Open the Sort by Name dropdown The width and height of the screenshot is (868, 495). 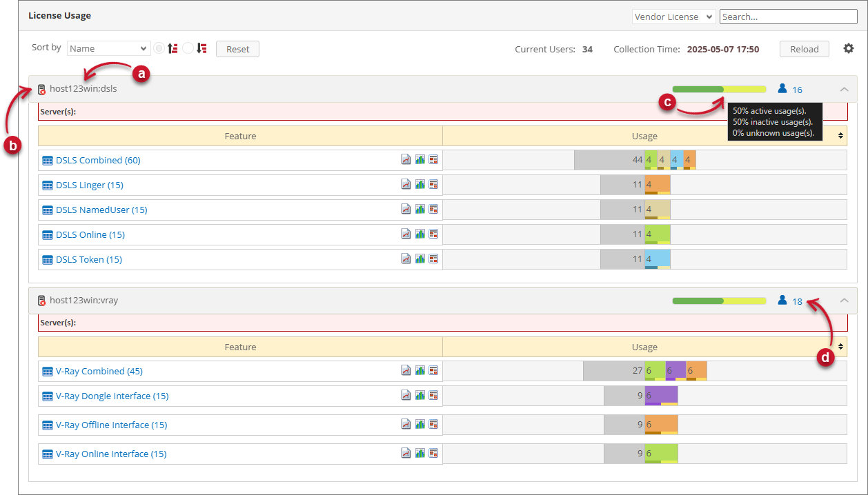pos(108,48)
